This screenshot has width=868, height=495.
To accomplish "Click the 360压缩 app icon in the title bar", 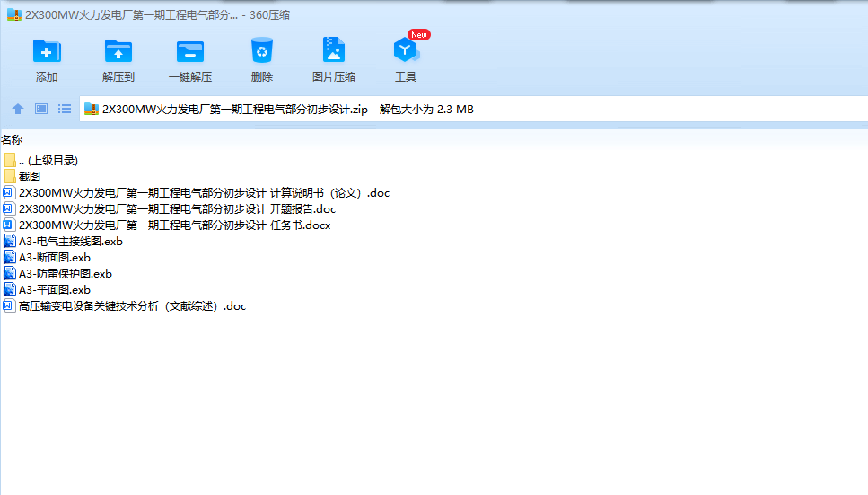I will tap(13, 15).
